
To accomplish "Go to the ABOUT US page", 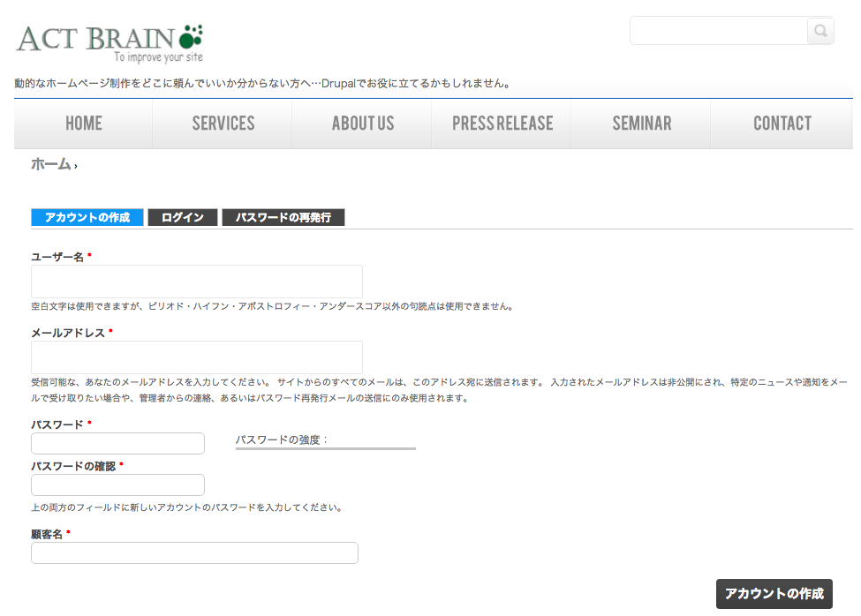I will pyautogui.click(x=363, y=124).
